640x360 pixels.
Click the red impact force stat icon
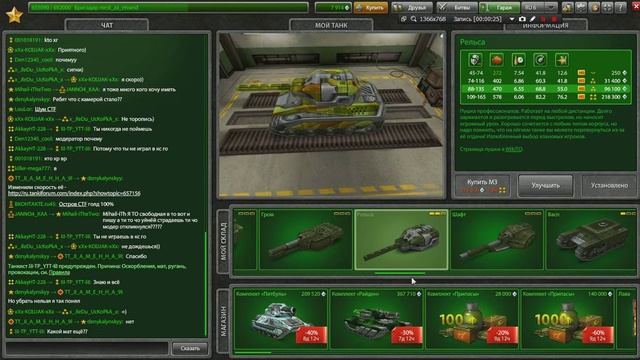(497, 60)
